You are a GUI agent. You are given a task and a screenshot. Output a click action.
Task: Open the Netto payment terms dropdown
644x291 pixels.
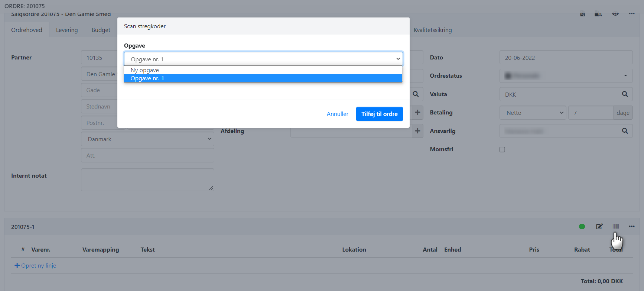pyautogui.click(x=533, y=113)
